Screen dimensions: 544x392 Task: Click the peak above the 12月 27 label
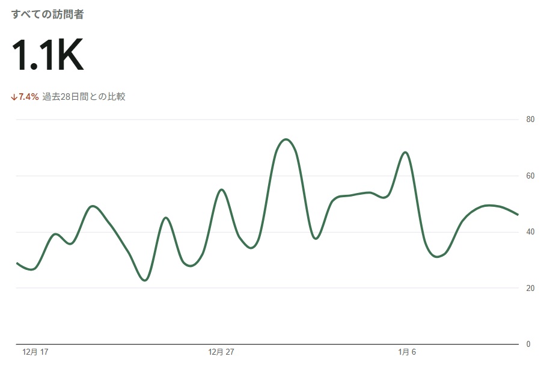tap(222, 189)
